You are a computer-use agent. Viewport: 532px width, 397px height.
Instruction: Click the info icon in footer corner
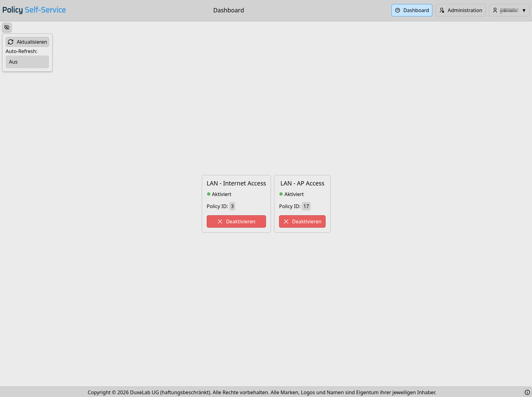(x=527, y=392)
